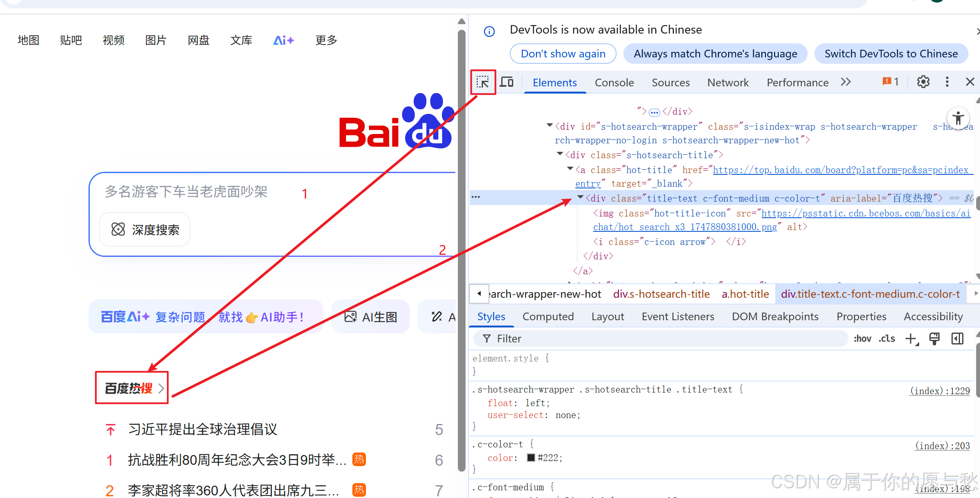Click Switch DevTools to Chinese

point(891,54)
